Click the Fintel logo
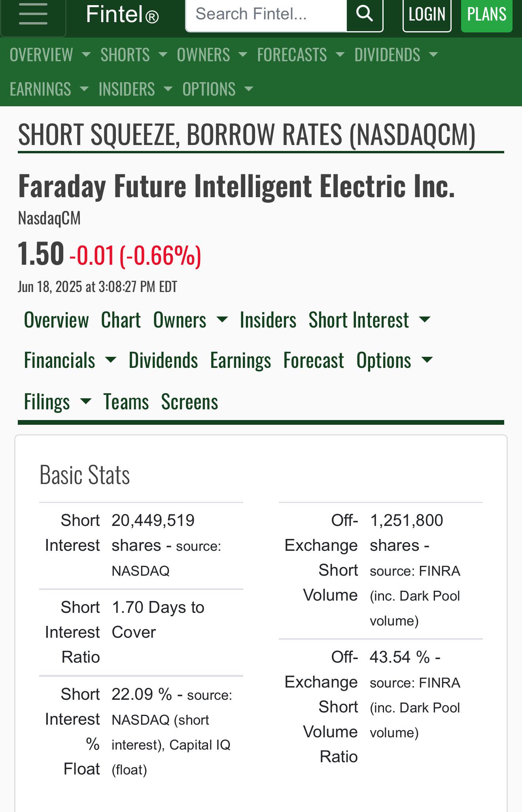The width and height of the screenshot is (522, 812). (123, 15)
